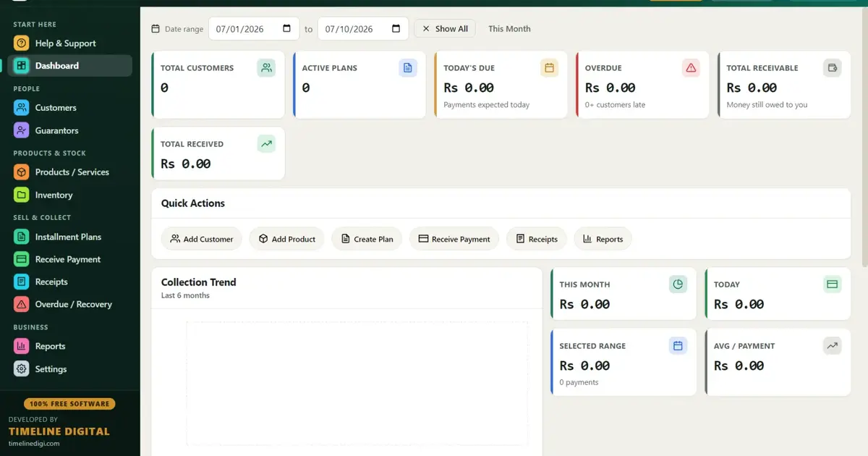Click the Overdue card red alert icon
Viewport: 868px width, 456px height.
click(x=691, y=68)
